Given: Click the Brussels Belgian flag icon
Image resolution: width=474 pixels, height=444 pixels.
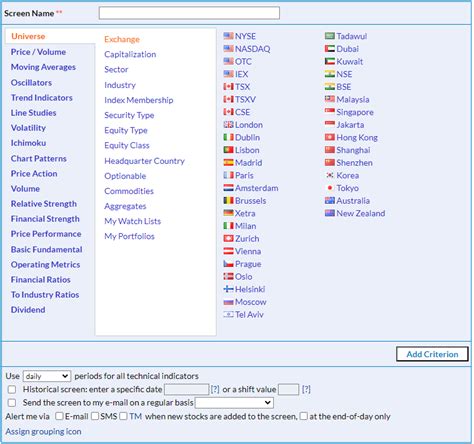Looking at the screenshot, I should click(x=228, y=201).
